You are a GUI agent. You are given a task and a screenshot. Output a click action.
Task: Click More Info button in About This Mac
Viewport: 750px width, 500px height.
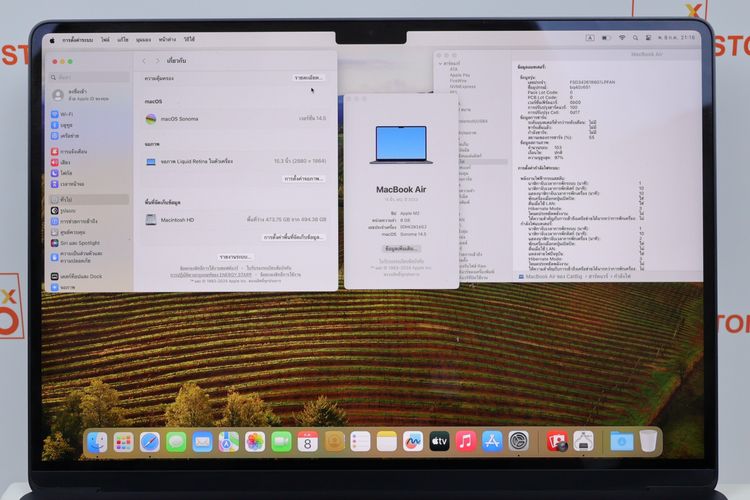(401, 249)
